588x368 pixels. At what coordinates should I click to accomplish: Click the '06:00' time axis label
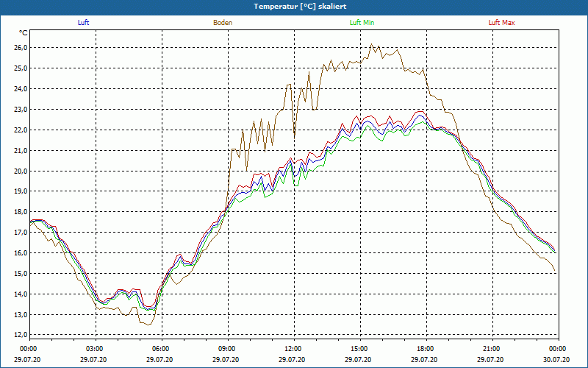tap(162, 349)
